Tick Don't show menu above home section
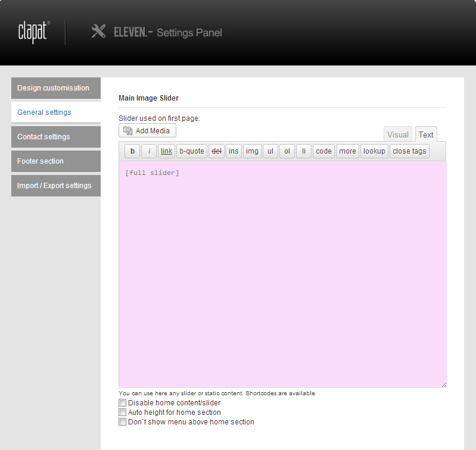The width and height of the screenshot is (476, 450). (x=122, y=422)
